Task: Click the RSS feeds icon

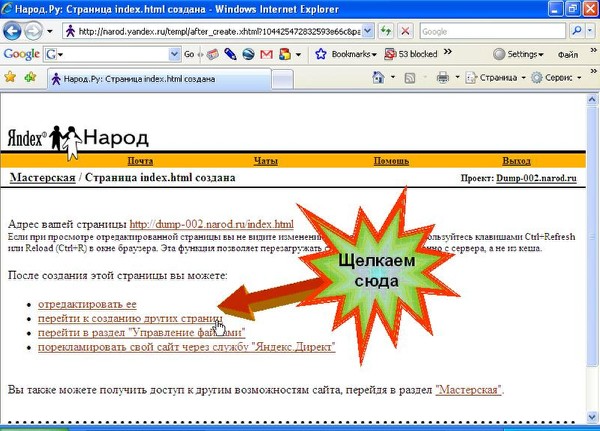Action: tap(409, 78)
